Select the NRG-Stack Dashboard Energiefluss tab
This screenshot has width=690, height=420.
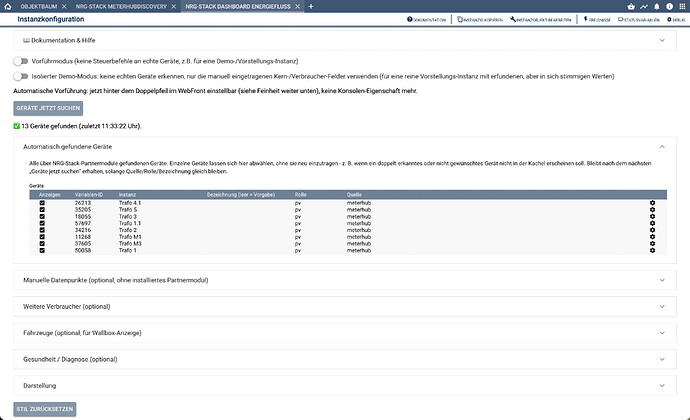[238, 6]
